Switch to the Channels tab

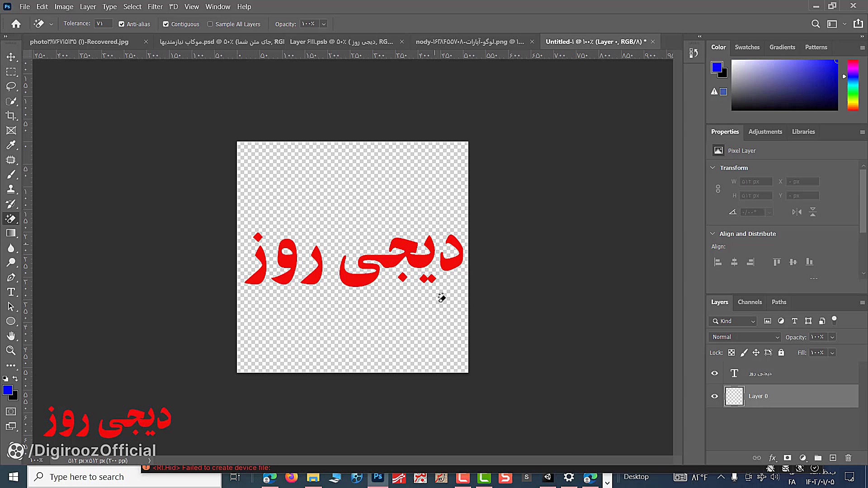pos(750,302)
